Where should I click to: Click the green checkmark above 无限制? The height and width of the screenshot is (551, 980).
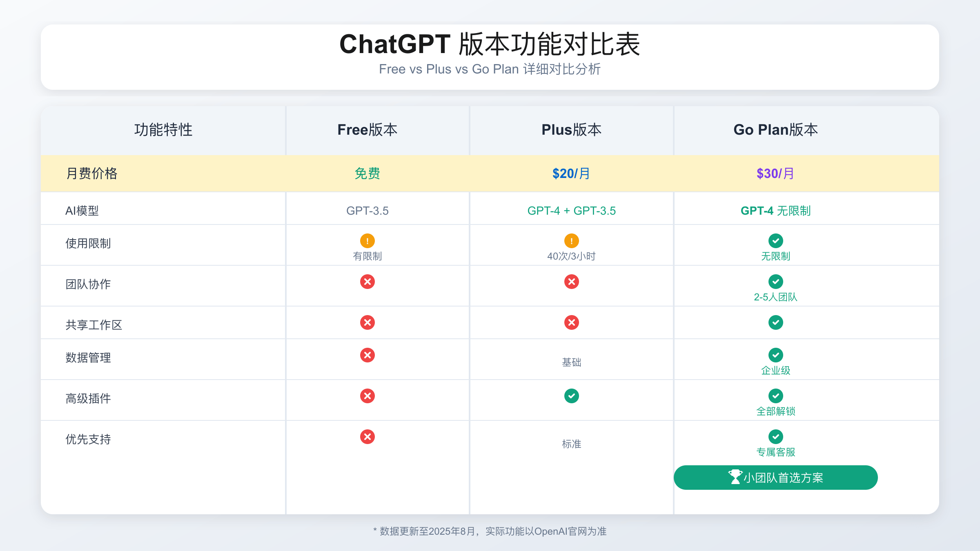pyautogui.click(x=776, y=241)
